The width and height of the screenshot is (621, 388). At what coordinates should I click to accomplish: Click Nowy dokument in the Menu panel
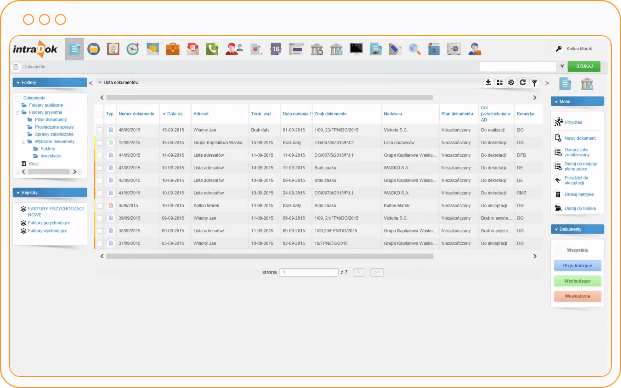[x=580, y=138]
